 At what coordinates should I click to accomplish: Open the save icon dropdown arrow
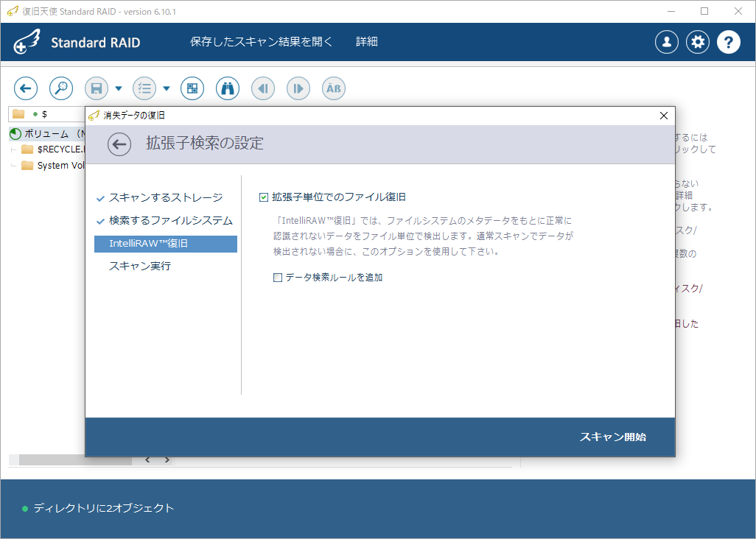pyautogui.click(x=119, y=88)
